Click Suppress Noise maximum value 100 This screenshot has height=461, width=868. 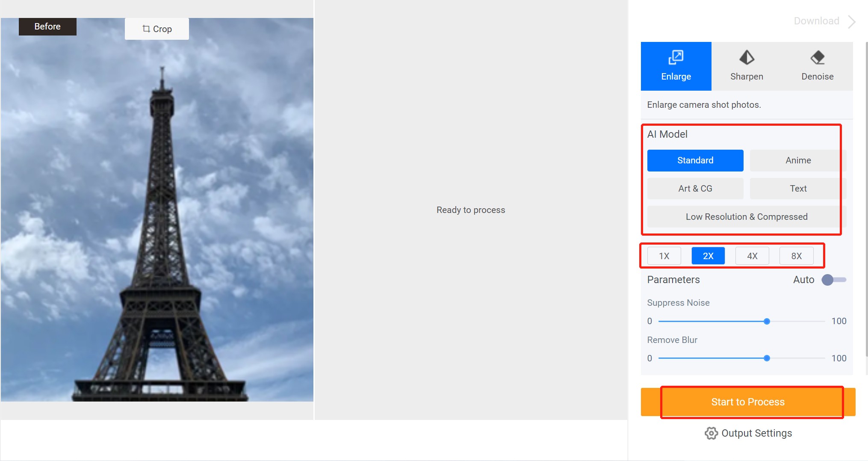coord(839,321)
